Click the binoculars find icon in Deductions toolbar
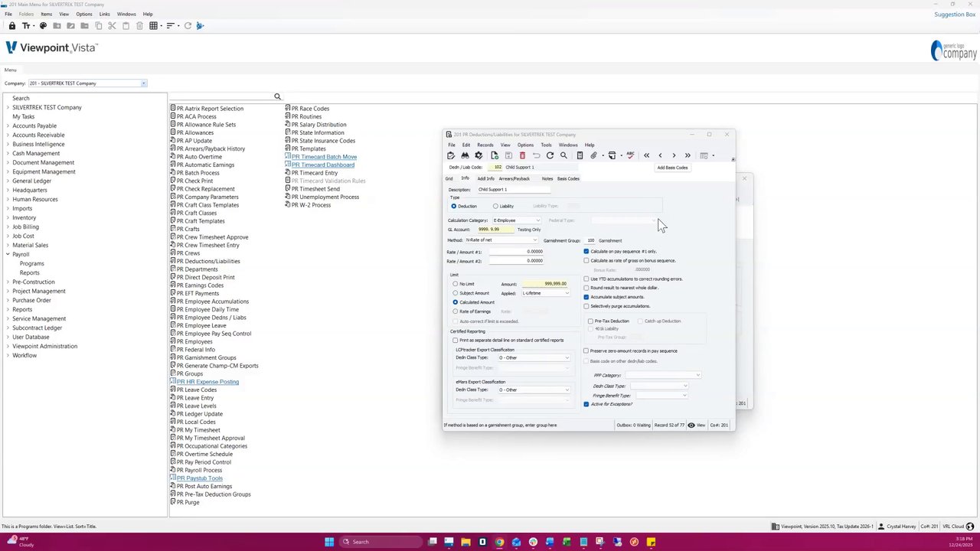 tap(465, 155)
